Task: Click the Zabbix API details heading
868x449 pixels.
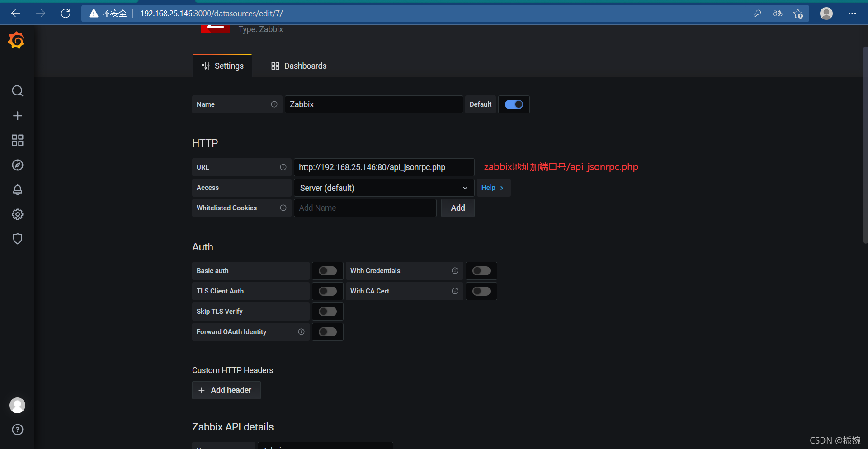Action: (233, 427)
